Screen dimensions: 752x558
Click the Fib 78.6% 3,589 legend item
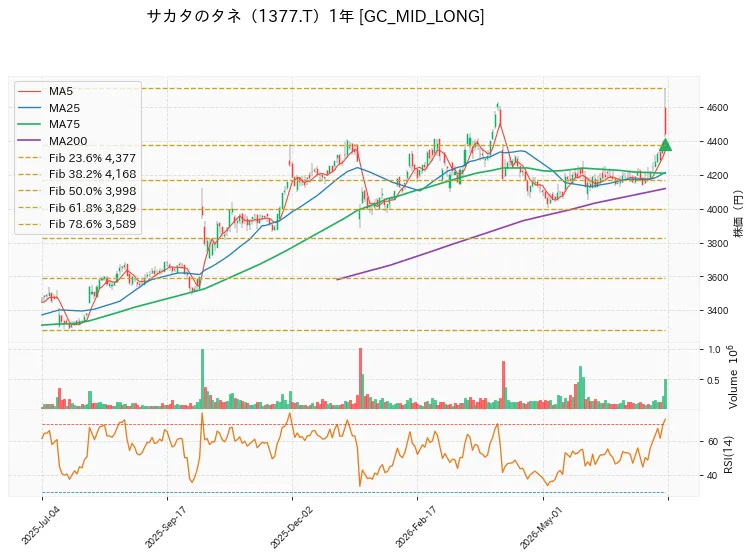pos(77,224)
